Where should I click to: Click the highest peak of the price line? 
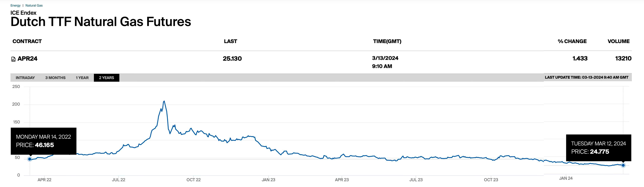click(164, 101)
